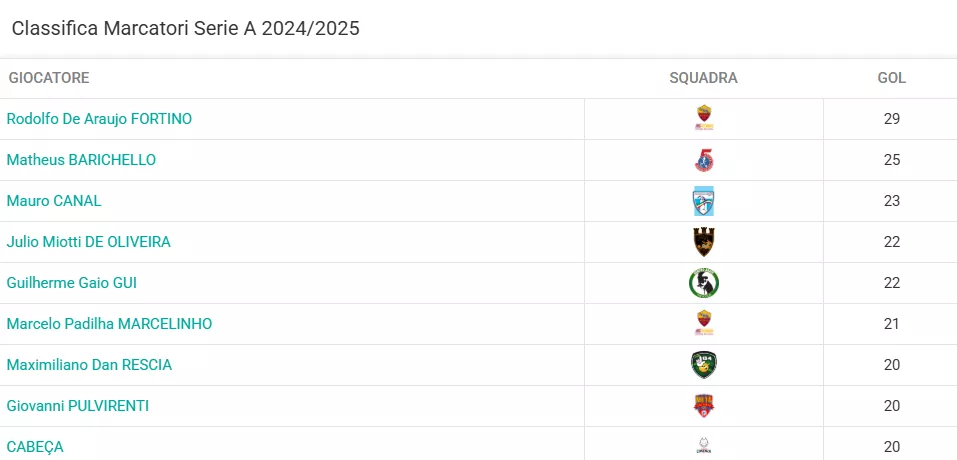957x460 pixels.
Task: Select Mauro CANAL player link
Action: [54, 201]
